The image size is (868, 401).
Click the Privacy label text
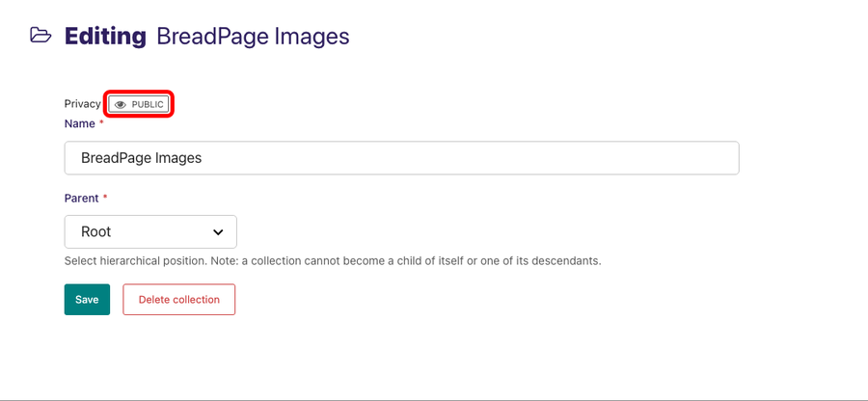point(83,103)
